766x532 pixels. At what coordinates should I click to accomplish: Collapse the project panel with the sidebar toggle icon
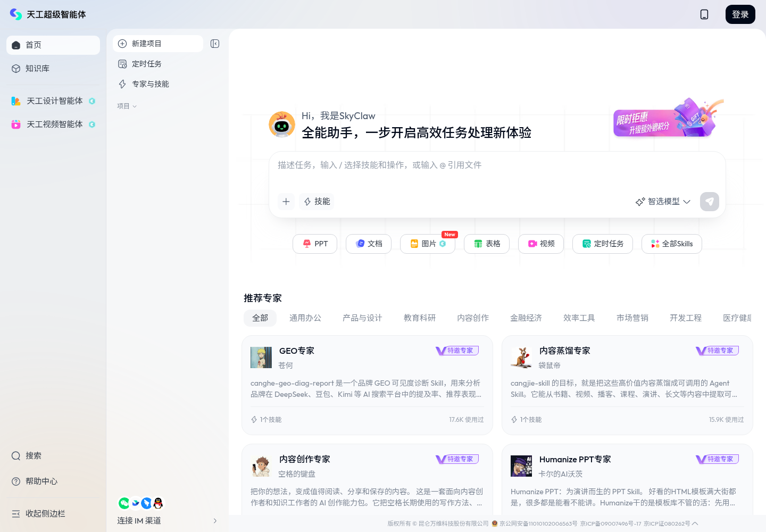coord(215,44)
